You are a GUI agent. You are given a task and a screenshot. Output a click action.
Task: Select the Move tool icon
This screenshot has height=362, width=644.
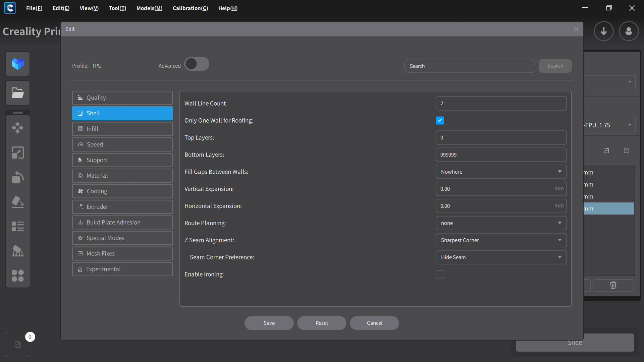point(18,128)
